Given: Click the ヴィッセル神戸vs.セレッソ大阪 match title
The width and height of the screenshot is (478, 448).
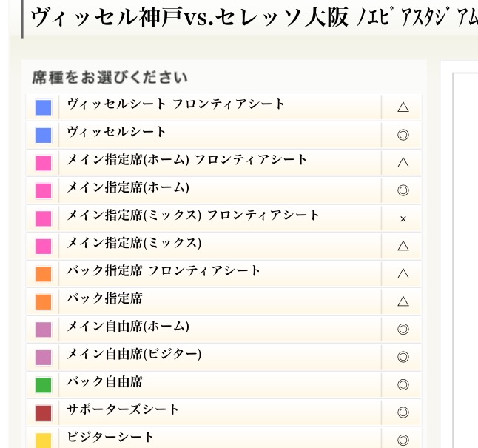Looking at the screenshot, I should pos(189,17).
